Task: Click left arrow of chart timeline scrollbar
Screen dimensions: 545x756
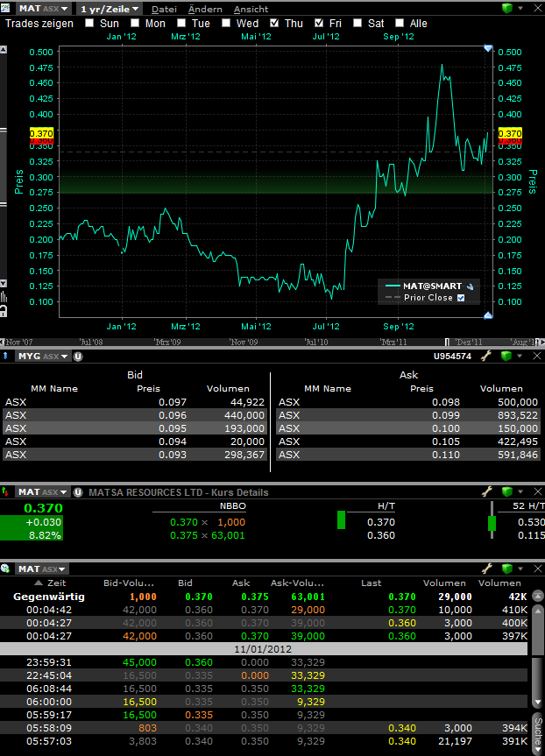Action: click(x=3, y=342)
